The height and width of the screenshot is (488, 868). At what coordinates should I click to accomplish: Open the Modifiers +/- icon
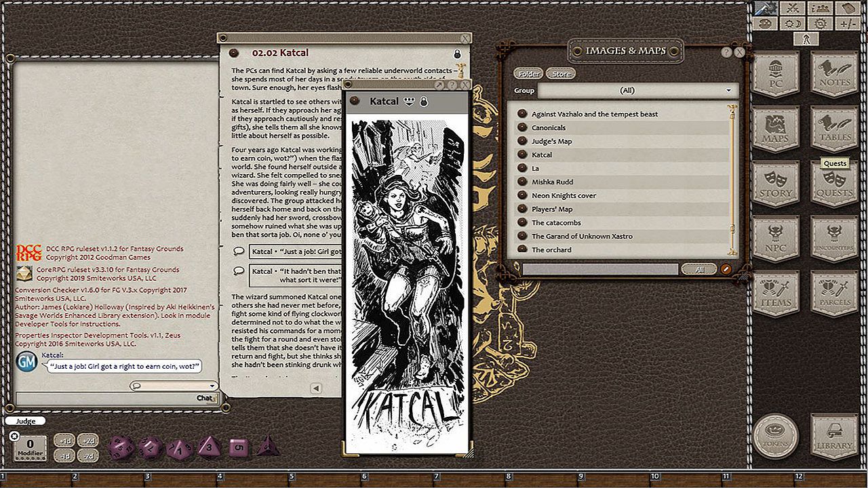(847, 24)
